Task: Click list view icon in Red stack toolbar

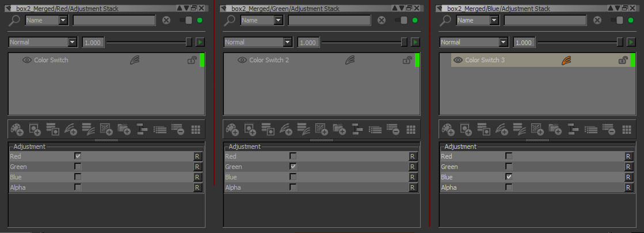Action: (160, 130)
